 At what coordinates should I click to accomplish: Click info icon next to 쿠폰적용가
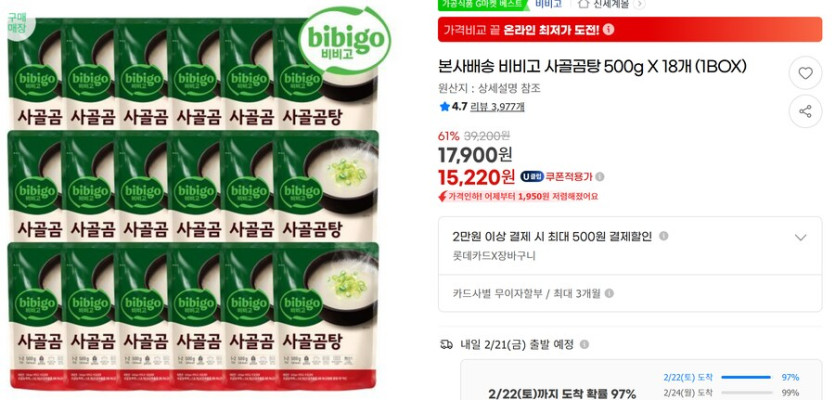coord(600,177)
